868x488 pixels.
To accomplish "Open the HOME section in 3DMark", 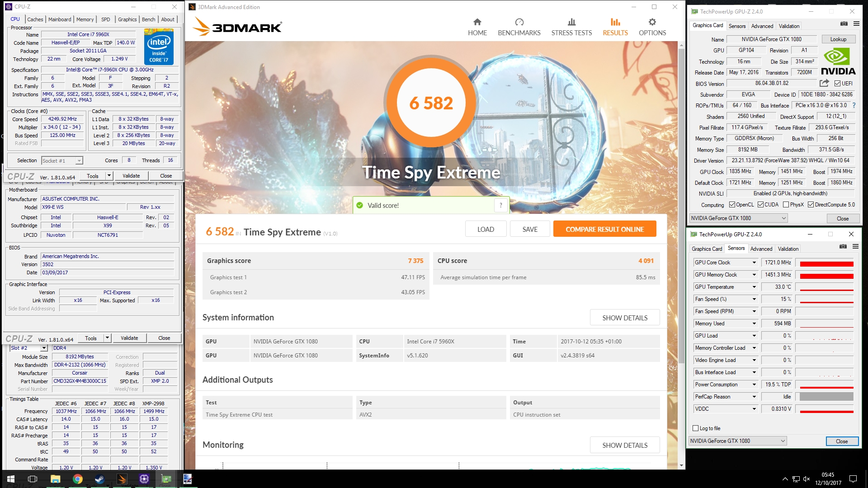I will (x=477, y=27).
